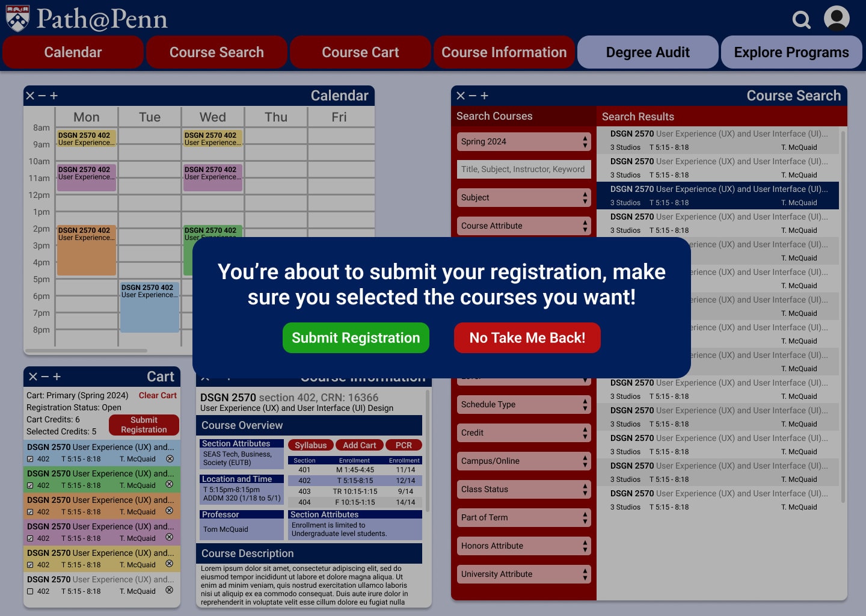Uncheck the green cart course checkbox
The height and width of the screenshot is (616, 866).
click(30, 485)
